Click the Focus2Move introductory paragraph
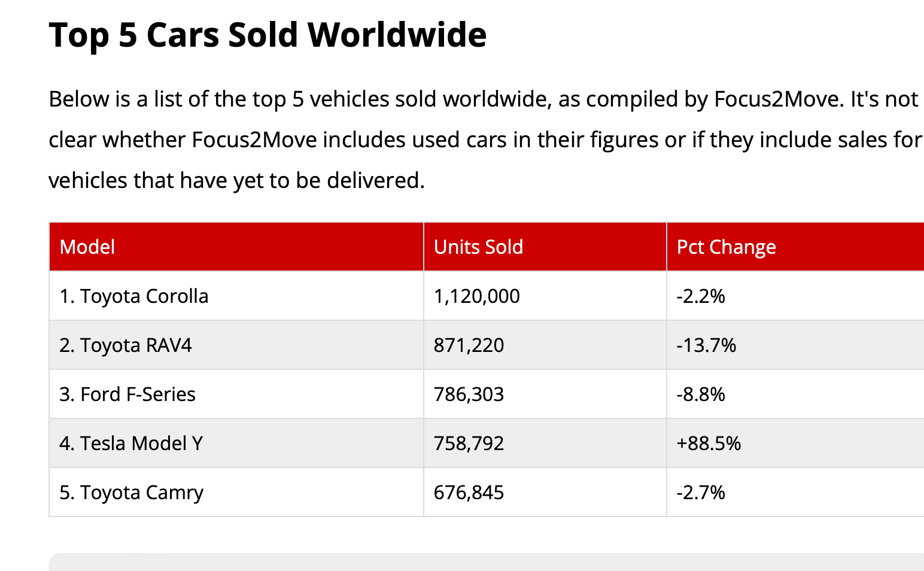Screen dimensions: 924x571 [484, 139]
